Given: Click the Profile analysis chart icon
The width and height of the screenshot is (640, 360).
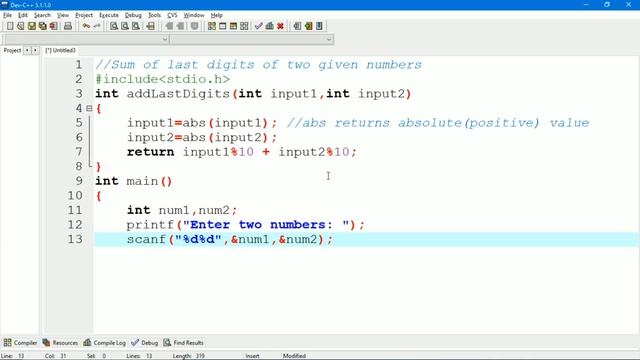Looking at the screenshot, I should tap(269, 26).
